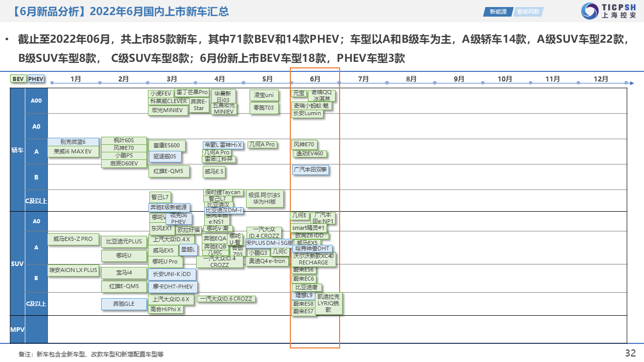
Task: Click the green BEV legend box
Action: tap(18, 79)
